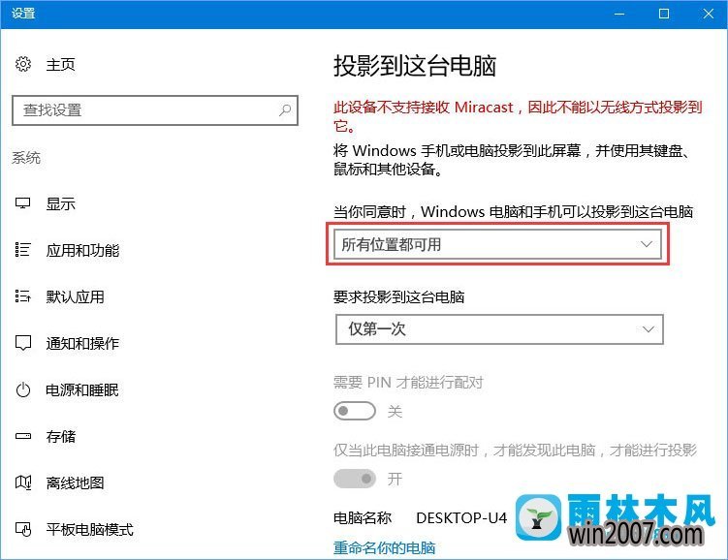Click the Default apps icon

click(x=22, y=296)
